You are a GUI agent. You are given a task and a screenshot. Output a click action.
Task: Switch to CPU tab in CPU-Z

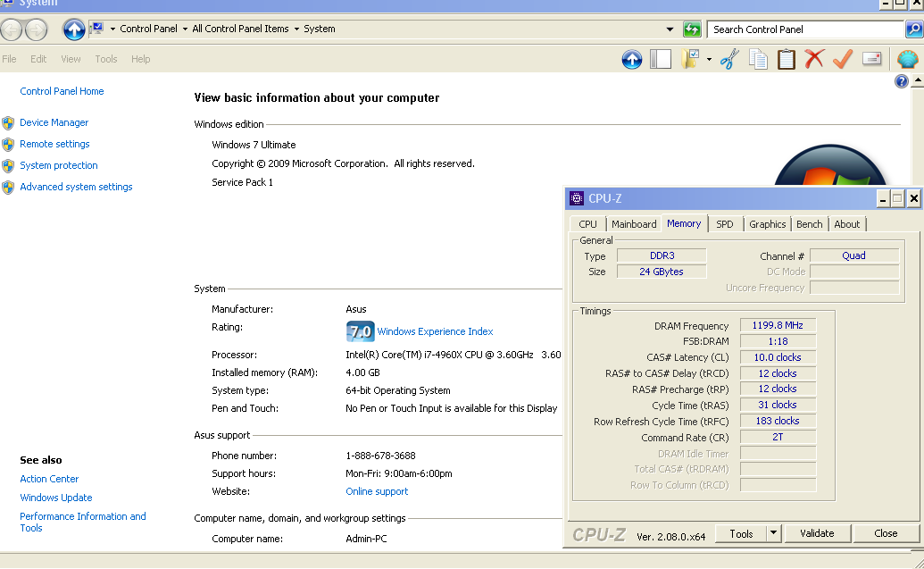click(587, 224)
